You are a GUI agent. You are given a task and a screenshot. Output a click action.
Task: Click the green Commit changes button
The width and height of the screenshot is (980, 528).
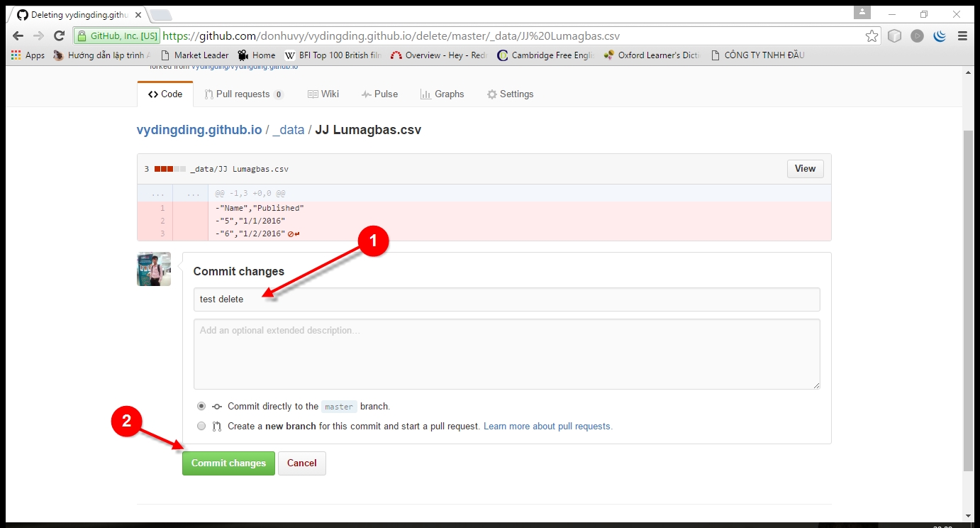(x=228, y=463)
